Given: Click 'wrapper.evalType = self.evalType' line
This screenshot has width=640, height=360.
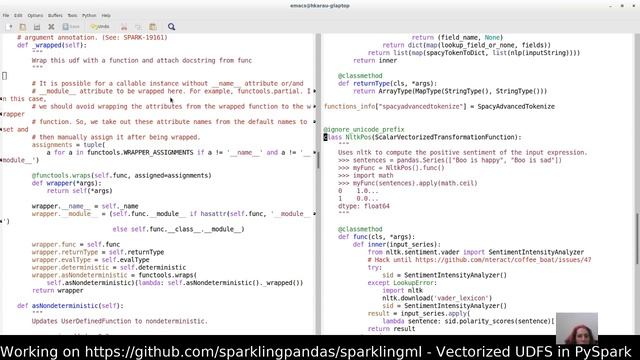Looking at the screenshot, I should point(91,260).
